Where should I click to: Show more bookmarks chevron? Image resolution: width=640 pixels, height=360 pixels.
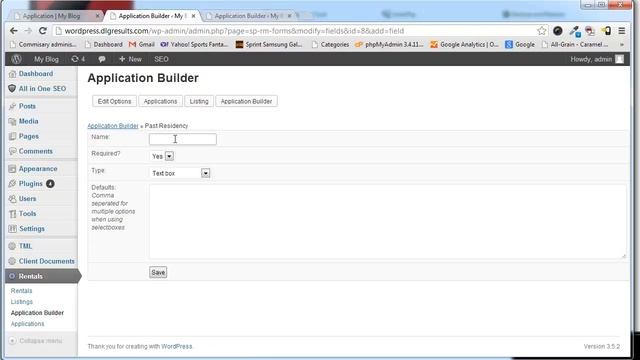(622, 44)
